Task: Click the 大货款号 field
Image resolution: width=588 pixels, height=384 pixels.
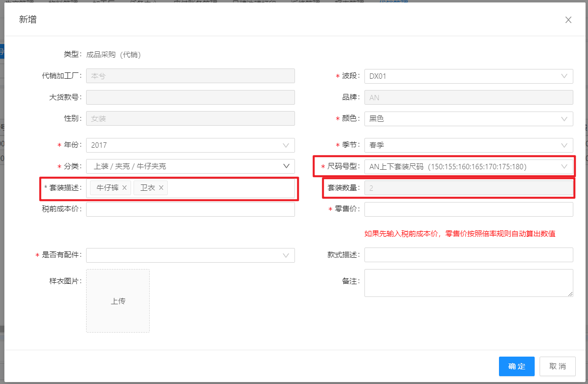Action: (x=190, y=97)
